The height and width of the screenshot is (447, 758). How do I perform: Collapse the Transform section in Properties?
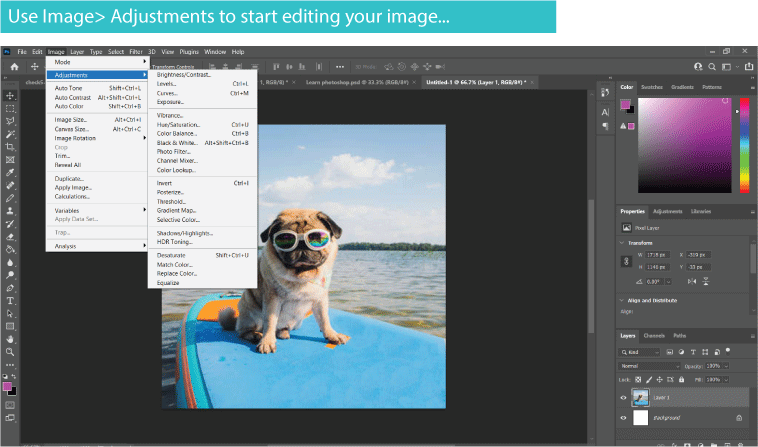(x=622, y=243)
